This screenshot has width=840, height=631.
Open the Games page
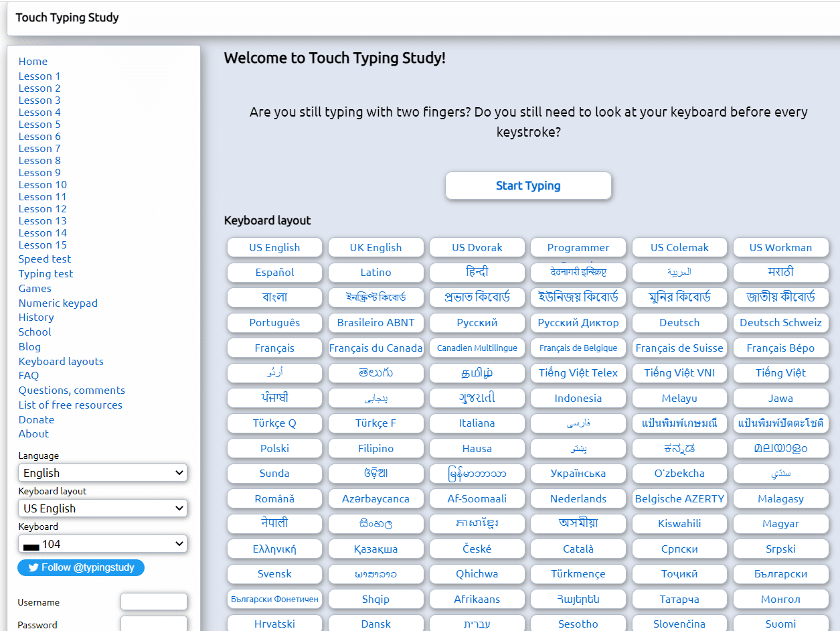click(x=35, y=289)
